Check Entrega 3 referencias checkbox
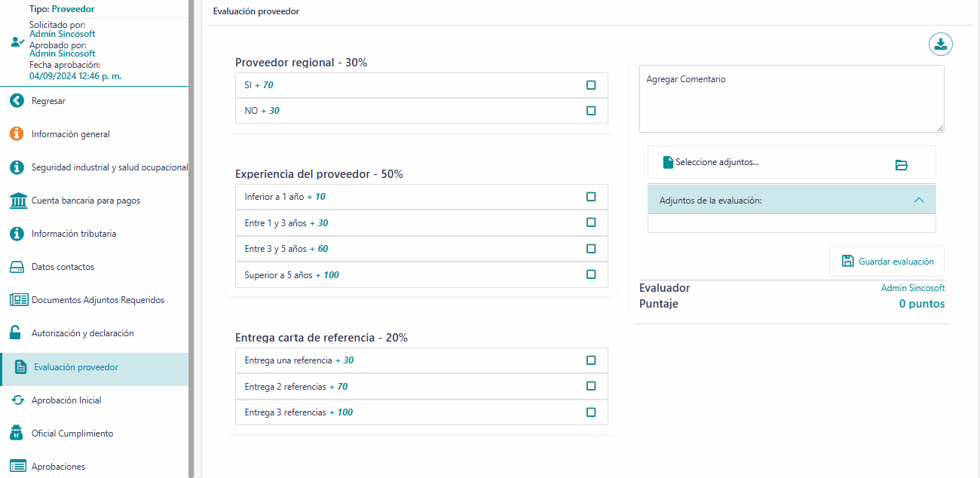 [591, 412]
